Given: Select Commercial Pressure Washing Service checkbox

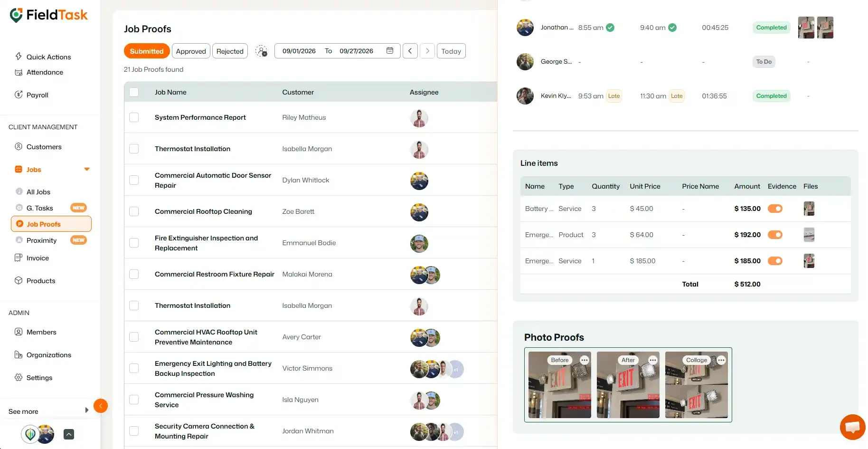Looking at the screenshot, I should (x=134, y=400).
